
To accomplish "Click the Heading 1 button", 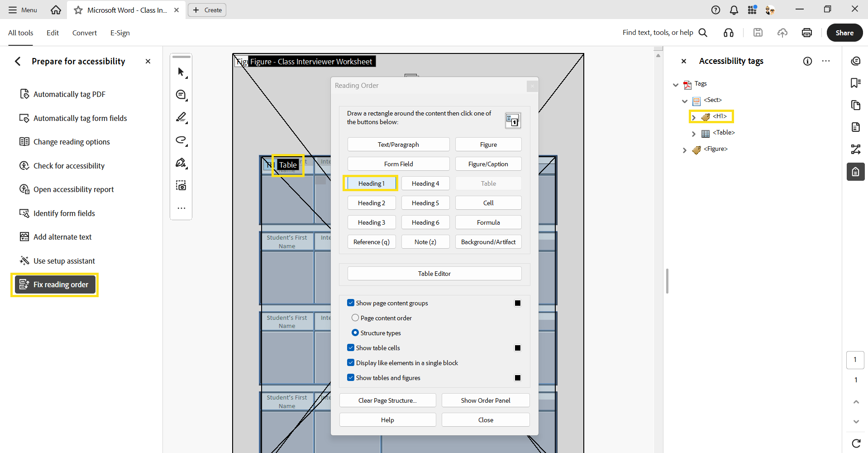I will pos(372,183).
